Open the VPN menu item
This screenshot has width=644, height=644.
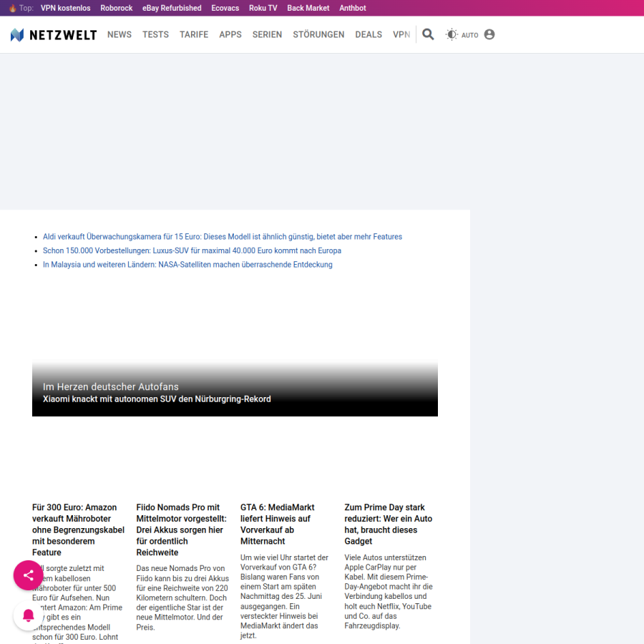[401, 34]
